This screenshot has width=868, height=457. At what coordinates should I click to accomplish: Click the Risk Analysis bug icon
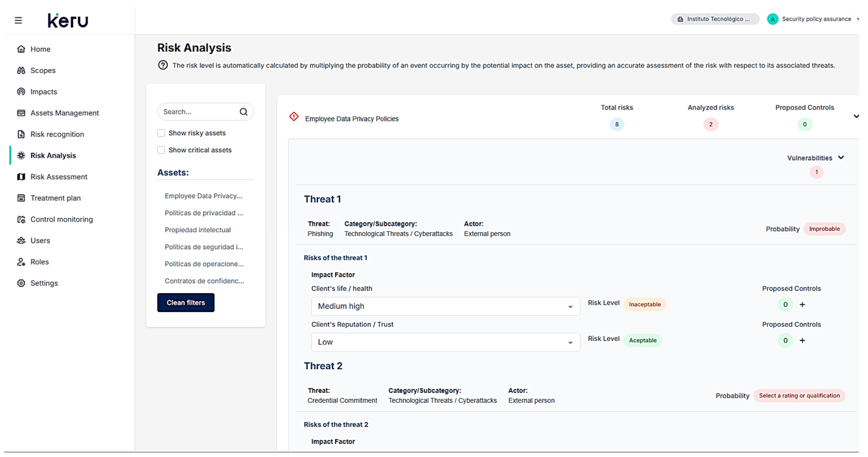[21, 155]
